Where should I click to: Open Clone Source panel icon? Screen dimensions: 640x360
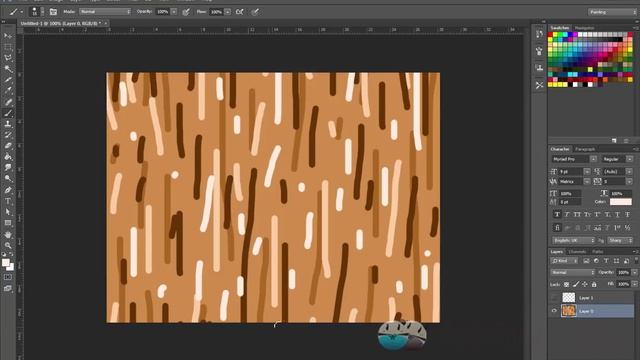point(539,68)
